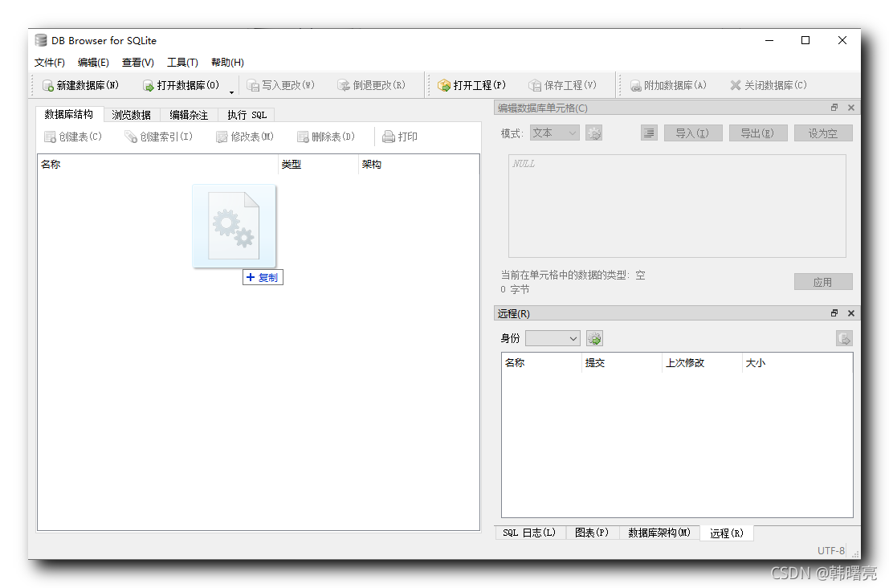Click Modify Table (修改表) button
Viewport: 889px width, 588px height.
pos(245,137)
